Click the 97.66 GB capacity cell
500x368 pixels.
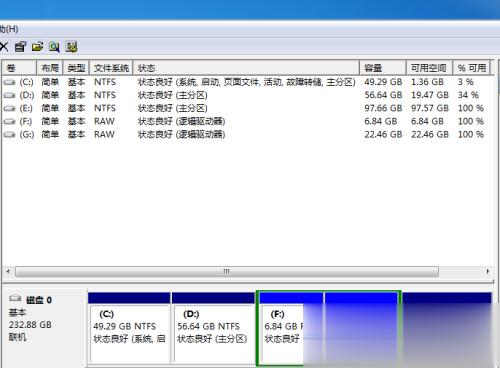(x=383, y=108)
